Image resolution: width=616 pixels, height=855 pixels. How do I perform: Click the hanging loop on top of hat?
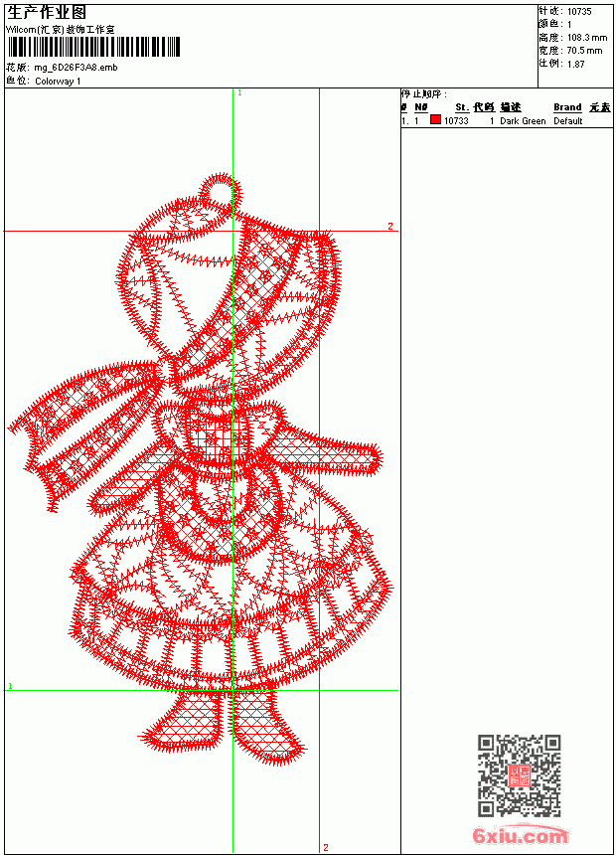pos(220,192)
